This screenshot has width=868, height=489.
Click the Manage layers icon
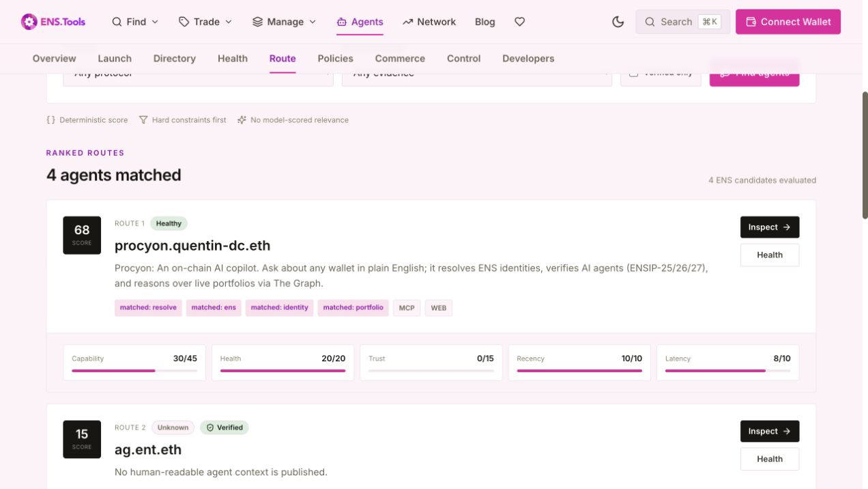coord(257,22)
